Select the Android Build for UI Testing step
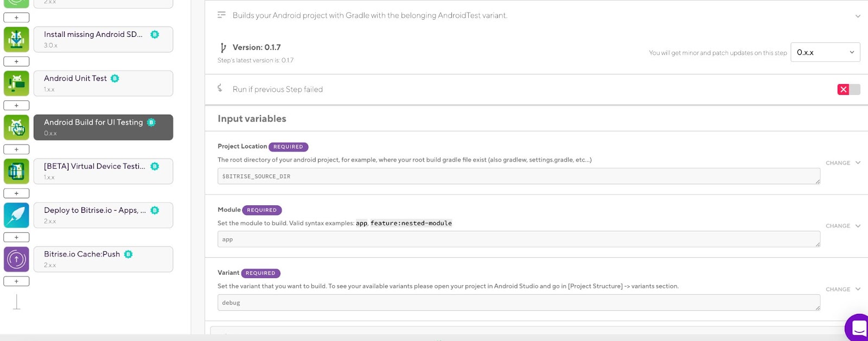The width and height of the screenshot is (868, 341). pyautogui.click(x=103, y=127)
